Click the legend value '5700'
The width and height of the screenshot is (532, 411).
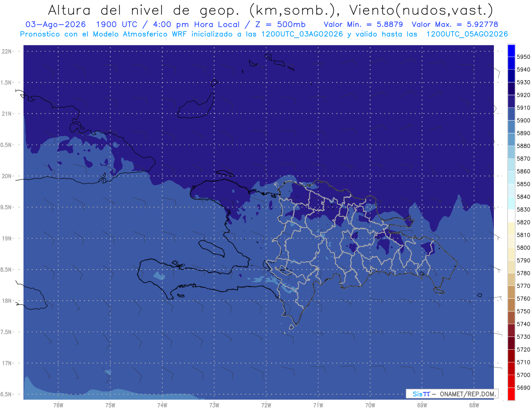click(x=523, y=375)
